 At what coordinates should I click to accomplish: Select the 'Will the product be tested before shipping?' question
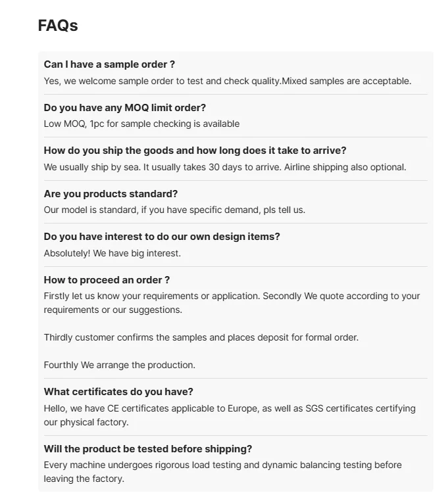pyautogui.click(x=148, y=449)
